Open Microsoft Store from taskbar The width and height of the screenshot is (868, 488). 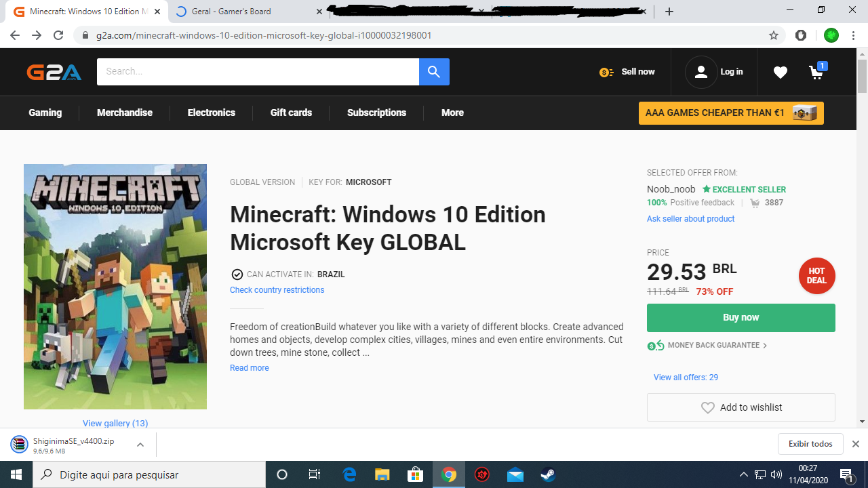(x=415, y=475)
